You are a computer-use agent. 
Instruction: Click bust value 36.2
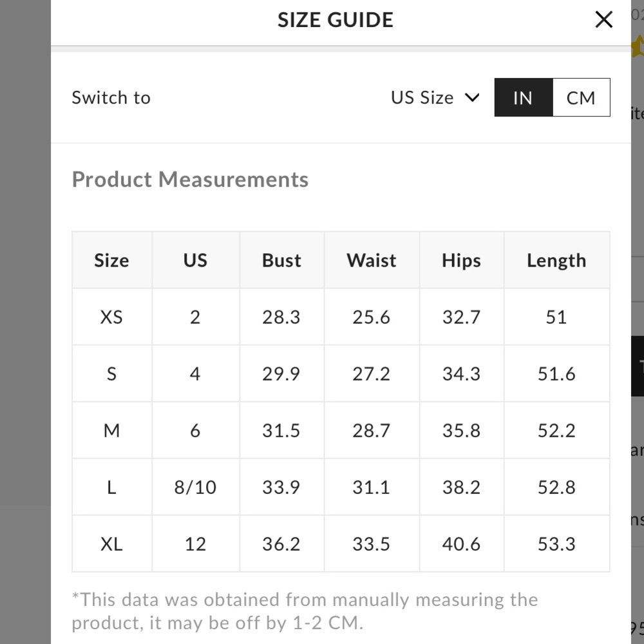pos(282,544)
